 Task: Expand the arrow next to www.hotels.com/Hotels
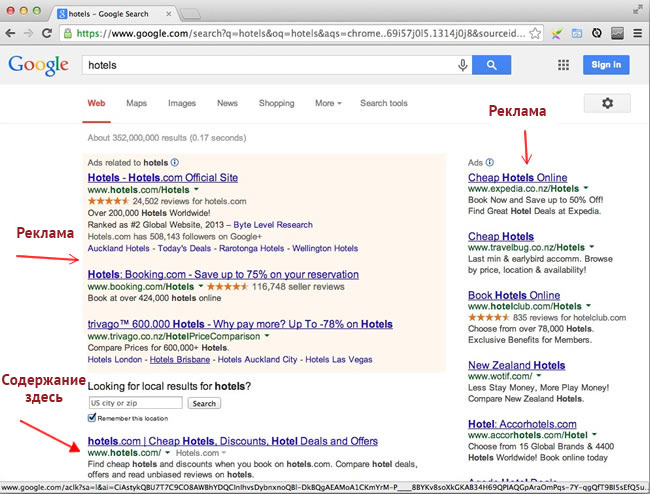point(197,188)
